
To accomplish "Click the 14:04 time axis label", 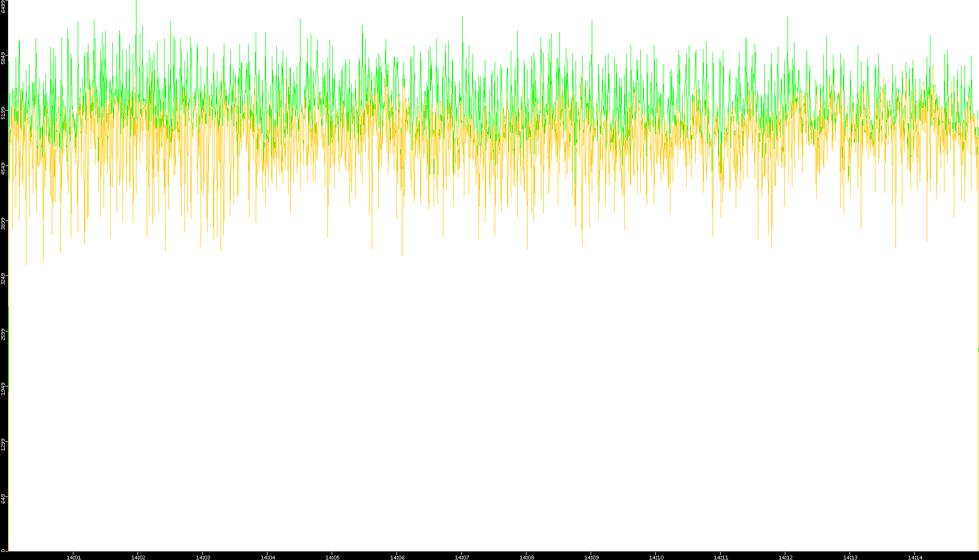I will pyautogui.click(x=268, y=557).
